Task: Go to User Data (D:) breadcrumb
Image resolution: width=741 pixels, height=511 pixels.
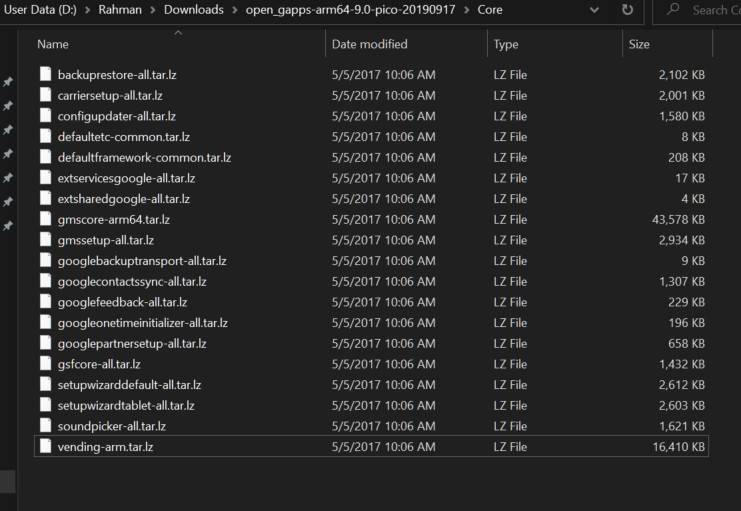Action: pyautogui.click(x=40, y=9)
